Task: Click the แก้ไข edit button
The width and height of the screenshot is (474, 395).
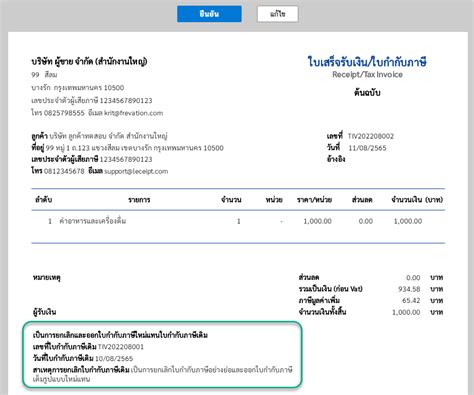Action: coord(278,14)
